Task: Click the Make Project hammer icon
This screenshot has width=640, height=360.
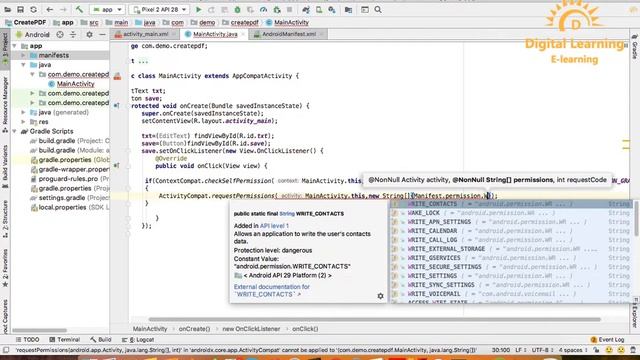Action: (79, 9)
